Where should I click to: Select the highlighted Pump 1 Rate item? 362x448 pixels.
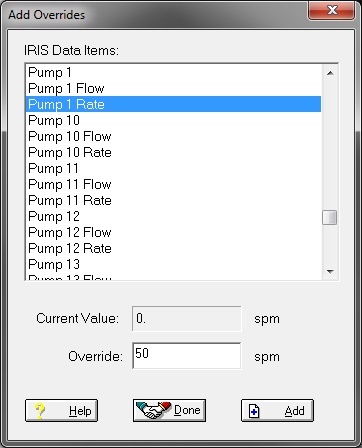coord(173,104)
